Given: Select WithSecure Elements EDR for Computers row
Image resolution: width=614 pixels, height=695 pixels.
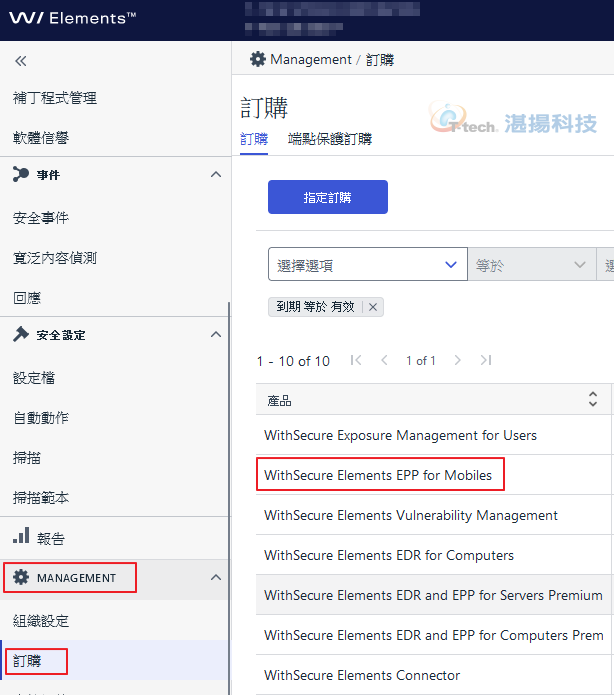Looking at the screenshot, I should (433, 554).
